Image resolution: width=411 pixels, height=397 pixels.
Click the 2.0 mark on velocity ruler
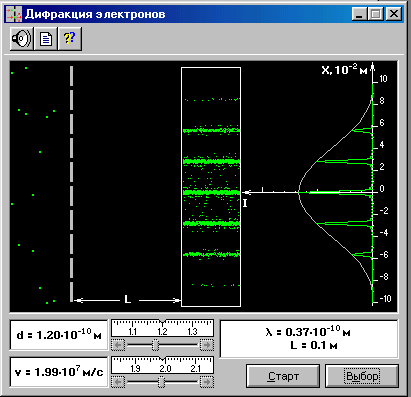(165, 369)
